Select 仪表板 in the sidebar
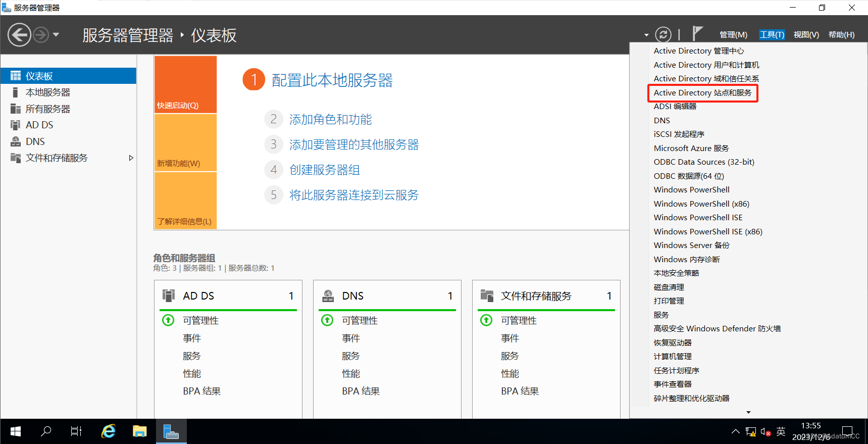The height and width of the screenshot is (444, 868). (68, 76)
